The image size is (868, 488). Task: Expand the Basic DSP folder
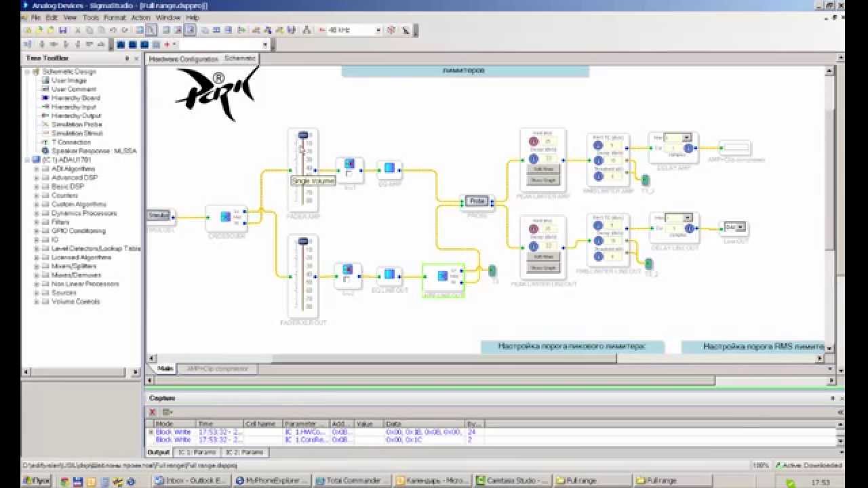coord(37,186)
